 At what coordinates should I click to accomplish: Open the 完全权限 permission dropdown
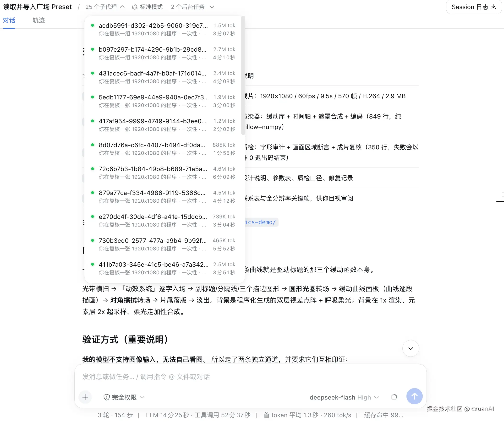[124, 397]
